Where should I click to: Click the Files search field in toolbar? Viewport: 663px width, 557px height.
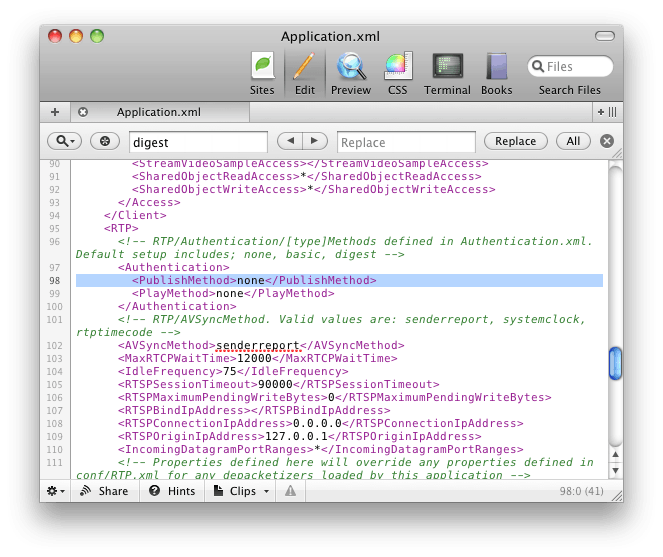coord(570,66)
